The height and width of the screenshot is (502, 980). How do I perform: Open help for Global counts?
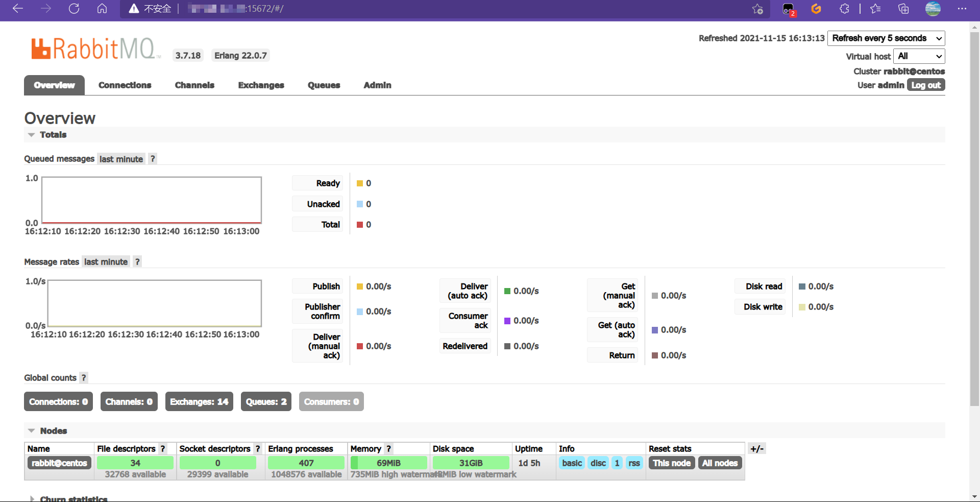tap(84, 378)
